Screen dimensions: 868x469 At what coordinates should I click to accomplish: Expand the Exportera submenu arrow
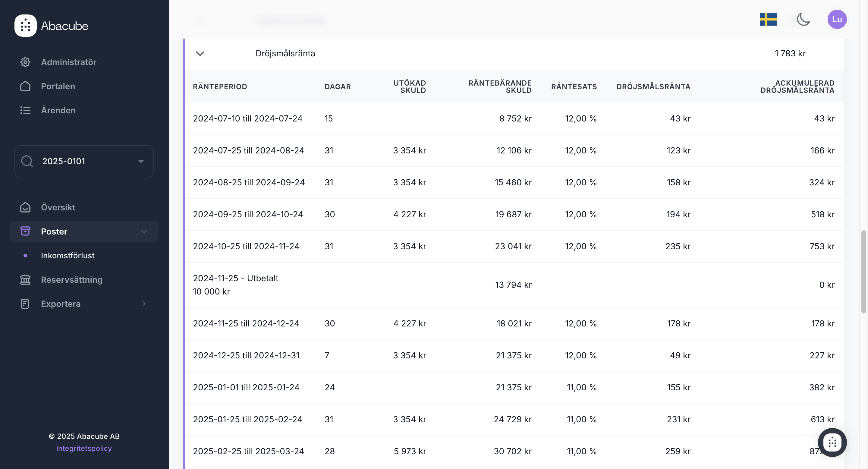tap(144, 304)
